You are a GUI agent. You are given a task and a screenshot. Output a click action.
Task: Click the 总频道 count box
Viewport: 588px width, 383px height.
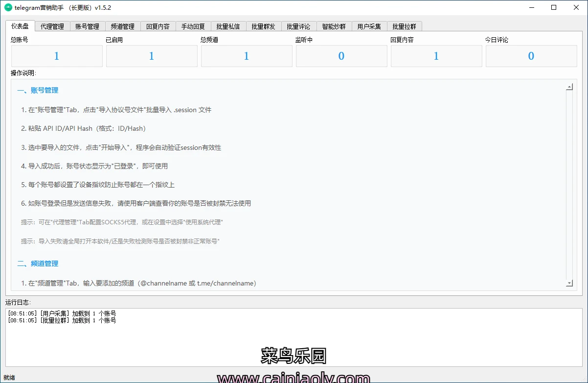click(x=247, y=56)
